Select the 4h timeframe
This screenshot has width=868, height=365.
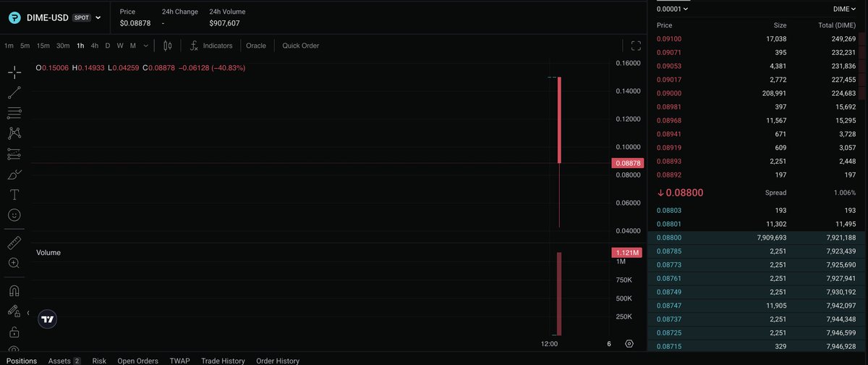pyautogui.click(x=95, y=46)
